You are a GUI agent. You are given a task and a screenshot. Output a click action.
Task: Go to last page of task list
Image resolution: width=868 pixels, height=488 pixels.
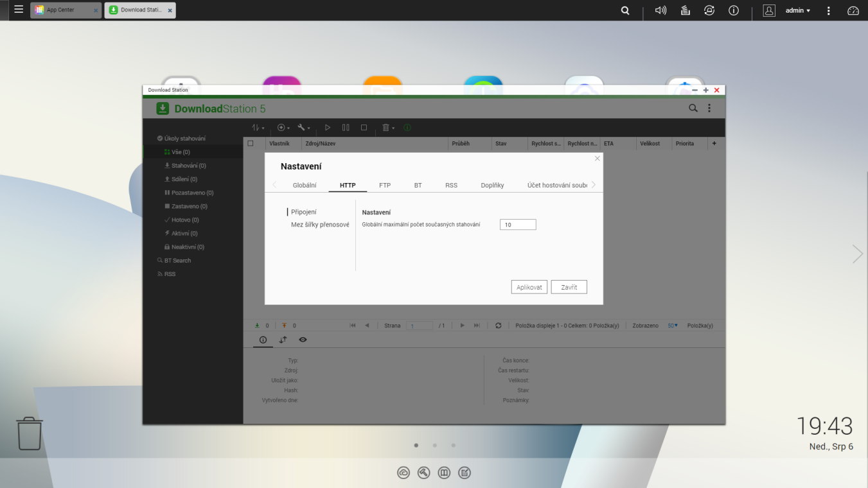coord(477,326)
